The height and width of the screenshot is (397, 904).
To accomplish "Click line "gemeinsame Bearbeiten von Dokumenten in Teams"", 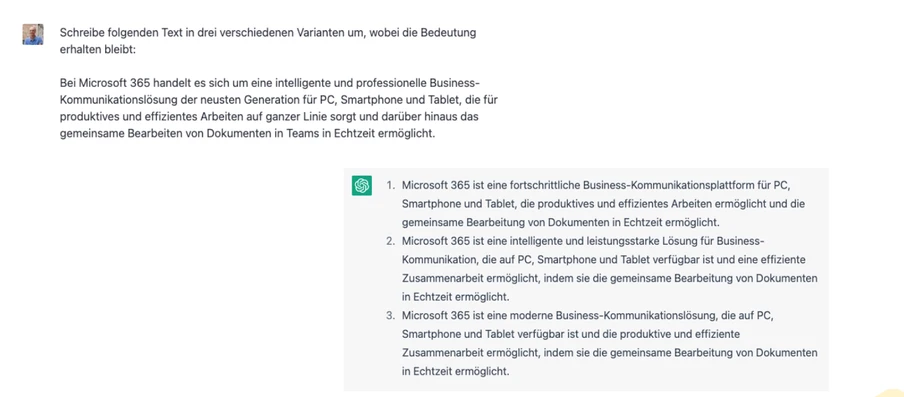I will tap(245, 134).
